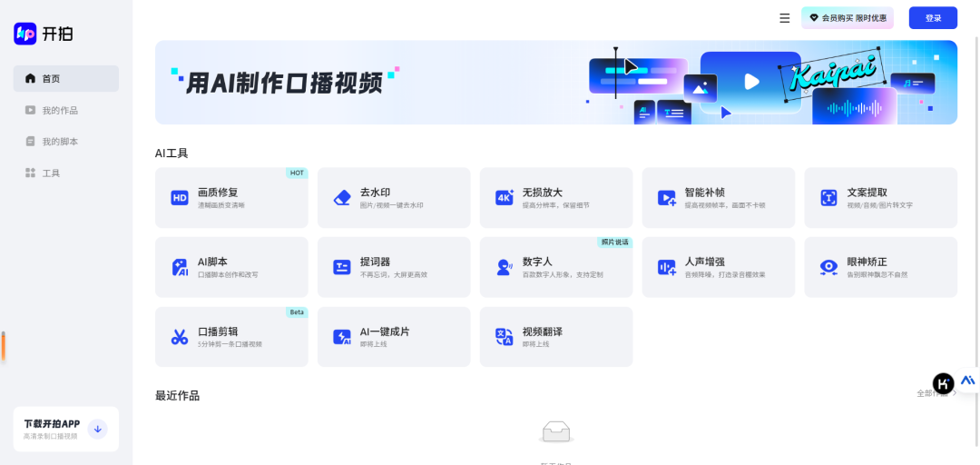Click 5分钟剪一条口播视频 description

pos(230,344)
